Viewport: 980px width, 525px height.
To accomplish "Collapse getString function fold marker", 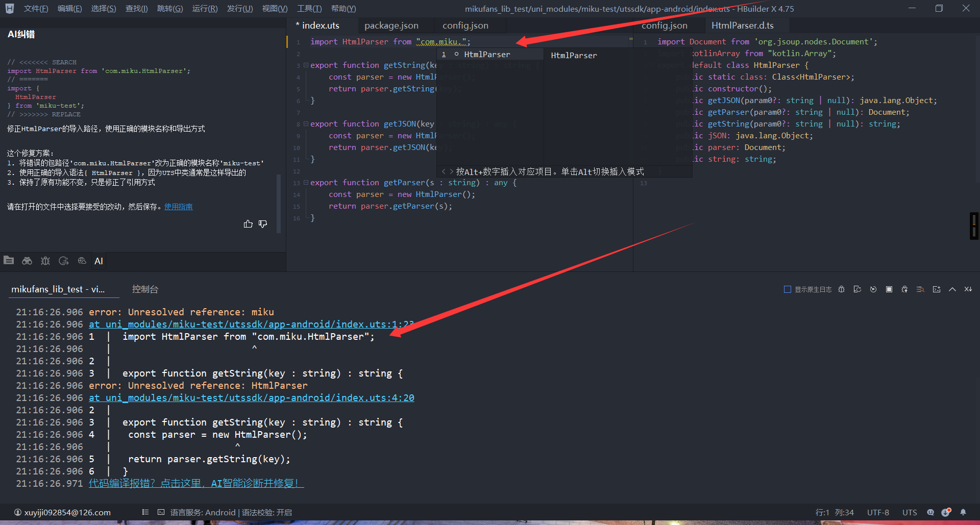I will point(306,65).
